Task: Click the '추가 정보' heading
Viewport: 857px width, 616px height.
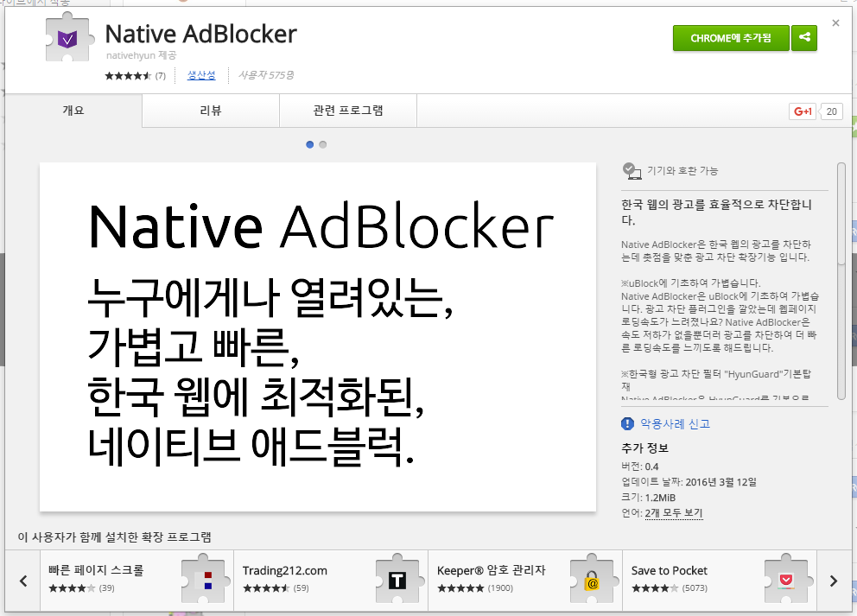Action: pos(645,448)
